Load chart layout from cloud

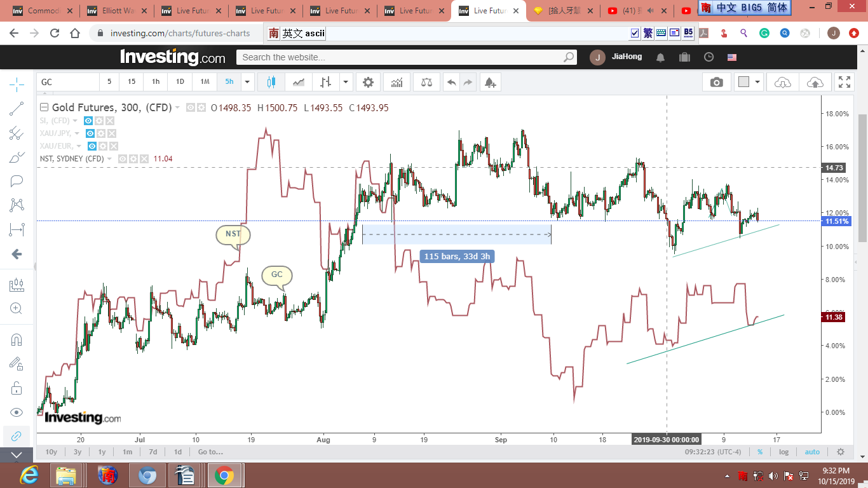[x=783, y=82]
